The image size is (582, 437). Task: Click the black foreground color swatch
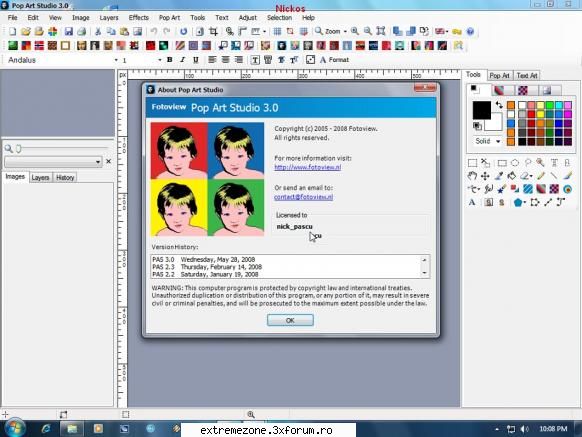pyautogui.click(x=482, y=110)
